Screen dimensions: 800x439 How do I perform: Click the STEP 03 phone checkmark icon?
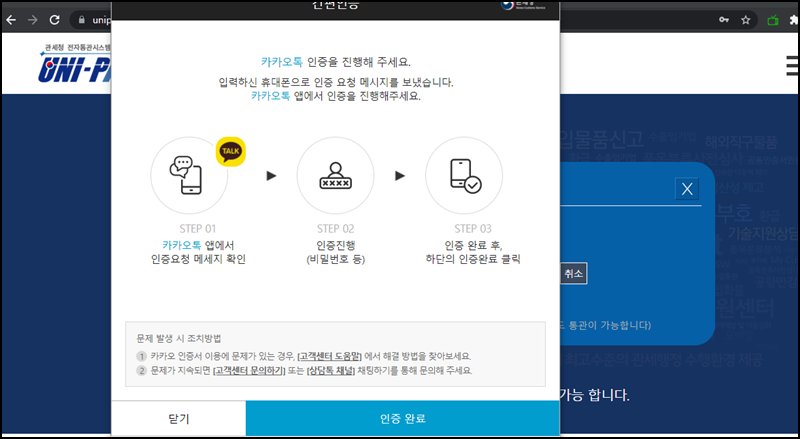pos(465,177)
